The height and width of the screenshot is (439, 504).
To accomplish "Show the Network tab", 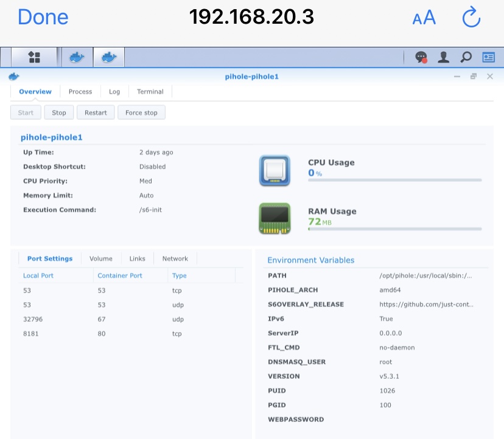I will pyautogui.click(x=175, y=259).
